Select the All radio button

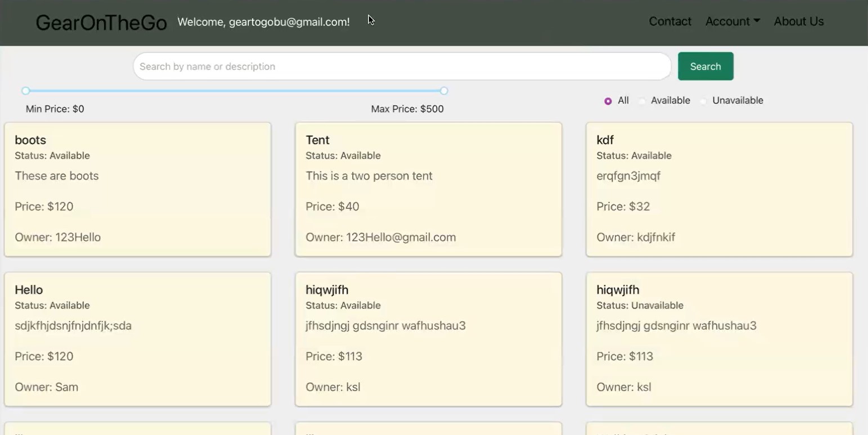[x=608, y=101]
